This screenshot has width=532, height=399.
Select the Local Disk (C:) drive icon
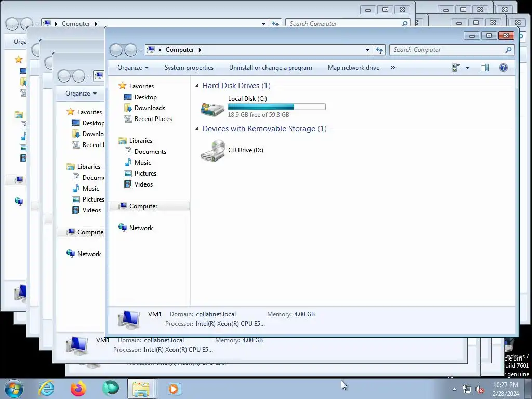(212, 109)
